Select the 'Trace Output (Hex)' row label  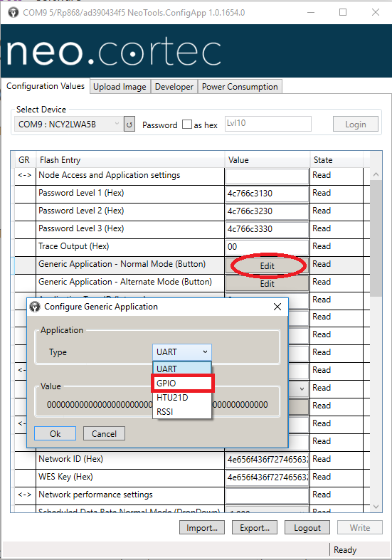point(73,246)
